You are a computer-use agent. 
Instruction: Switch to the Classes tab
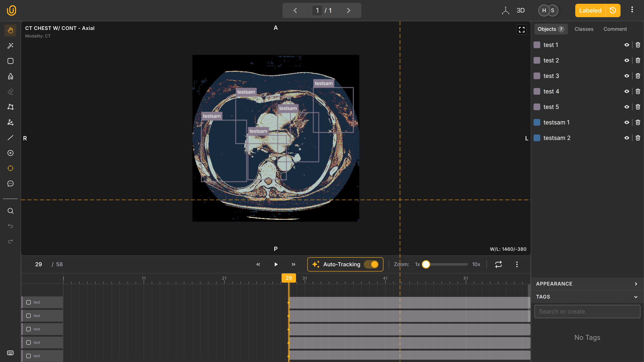coord(584,29)
